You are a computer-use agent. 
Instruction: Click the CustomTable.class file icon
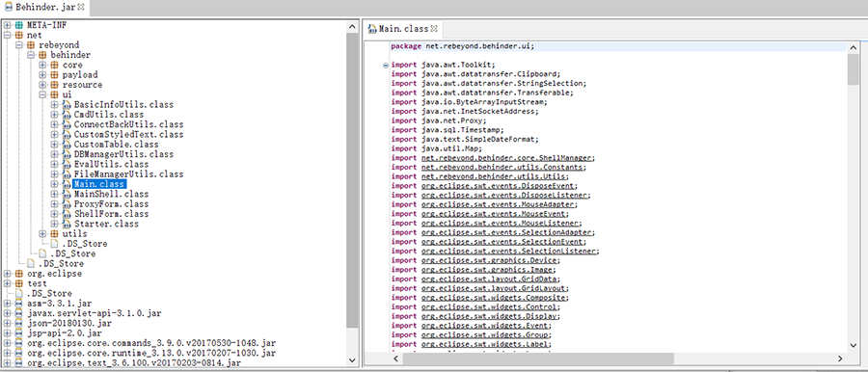click(x=67, y=145)
